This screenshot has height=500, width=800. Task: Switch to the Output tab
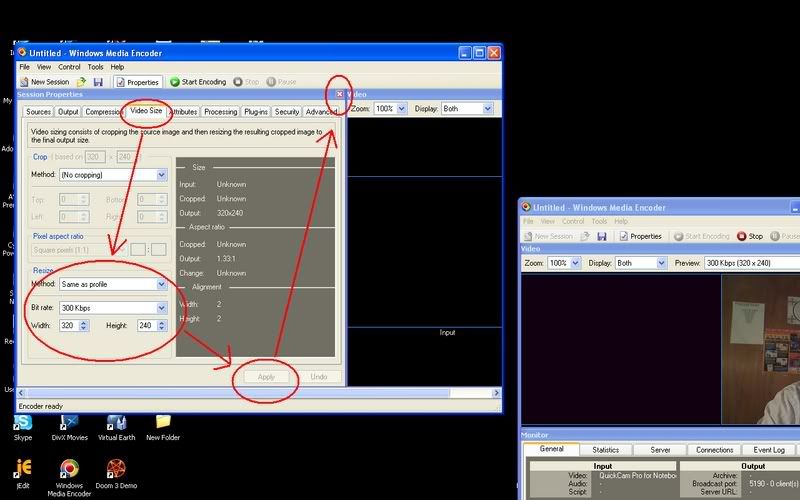tap(68, 112)
